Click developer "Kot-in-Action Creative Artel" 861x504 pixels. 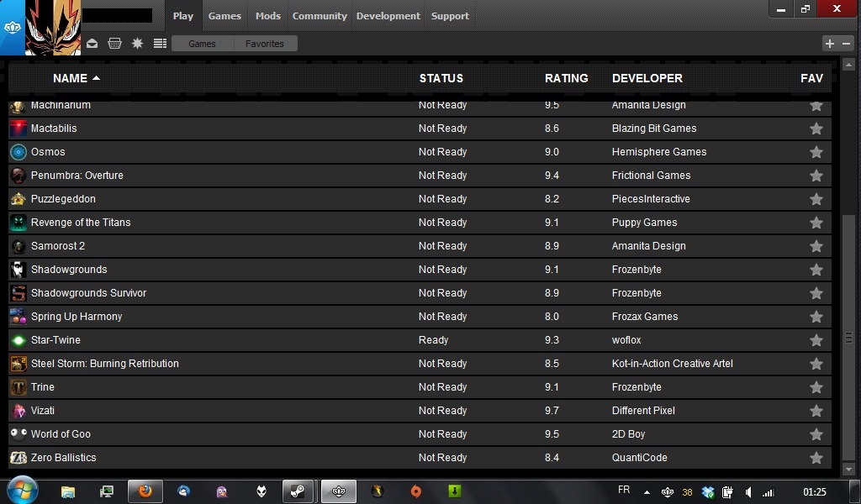(672, 364)
